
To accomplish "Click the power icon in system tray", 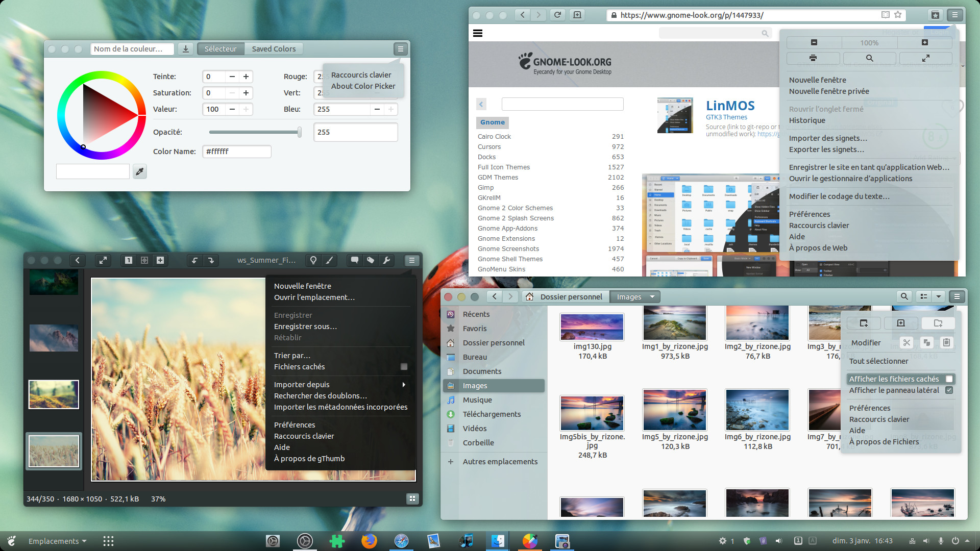I will (x=955, y=541).
